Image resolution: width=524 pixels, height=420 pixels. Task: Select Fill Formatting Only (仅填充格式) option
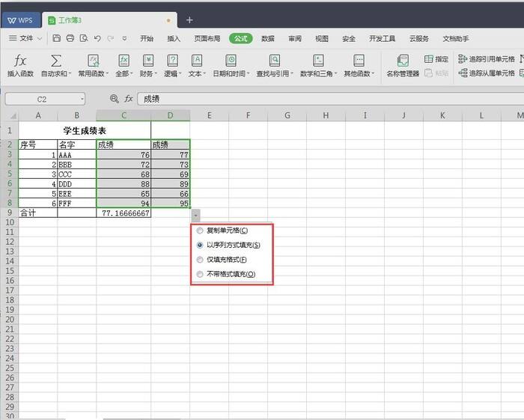pos(200,260)
